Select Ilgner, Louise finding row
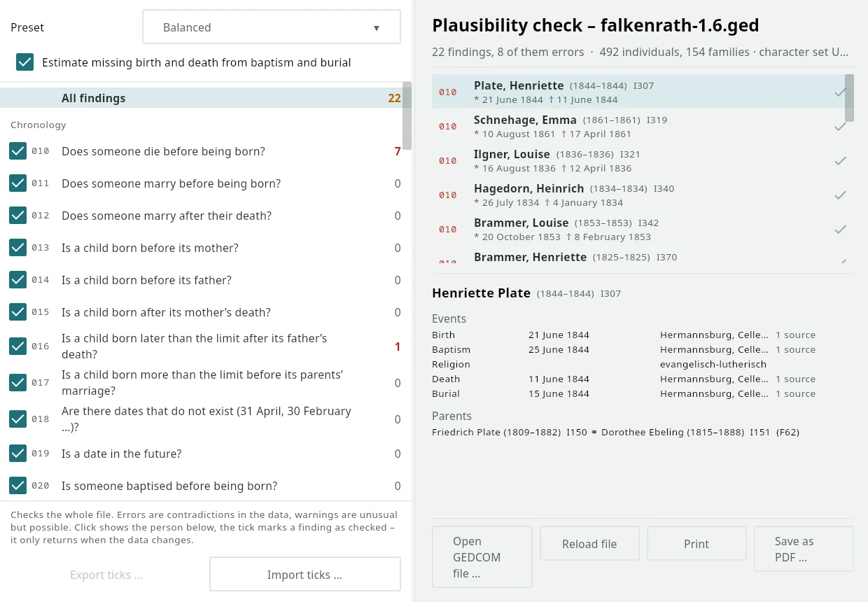Image resolution: width=868 pixels, height=602 pixels. click(638, 160)
